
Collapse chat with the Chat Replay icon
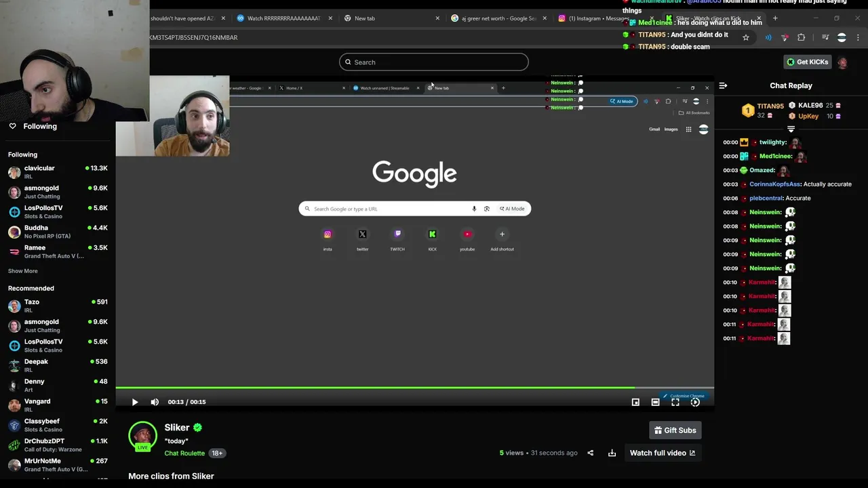point(723,85)
